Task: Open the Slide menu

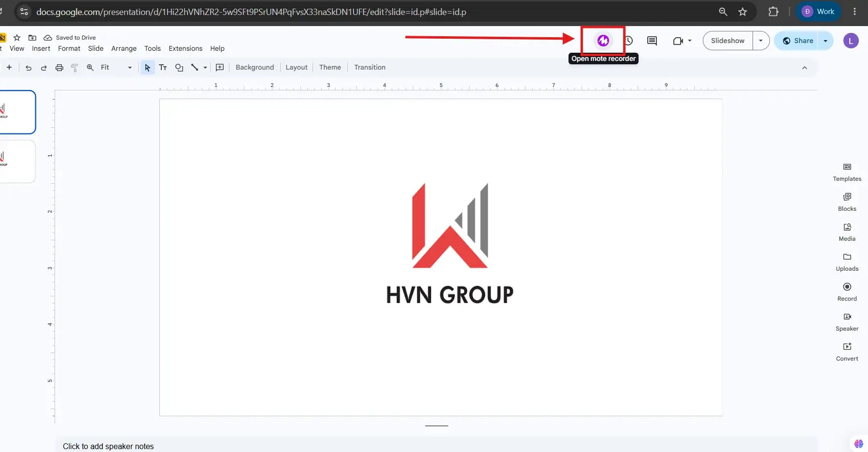Action: (96, 48)
